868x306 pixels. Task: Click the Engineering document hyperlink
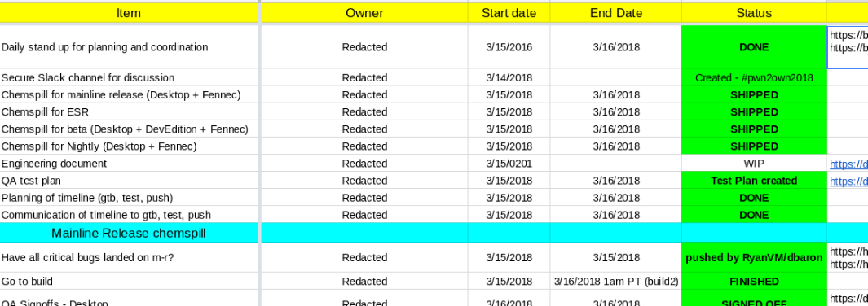pos(848,164)
